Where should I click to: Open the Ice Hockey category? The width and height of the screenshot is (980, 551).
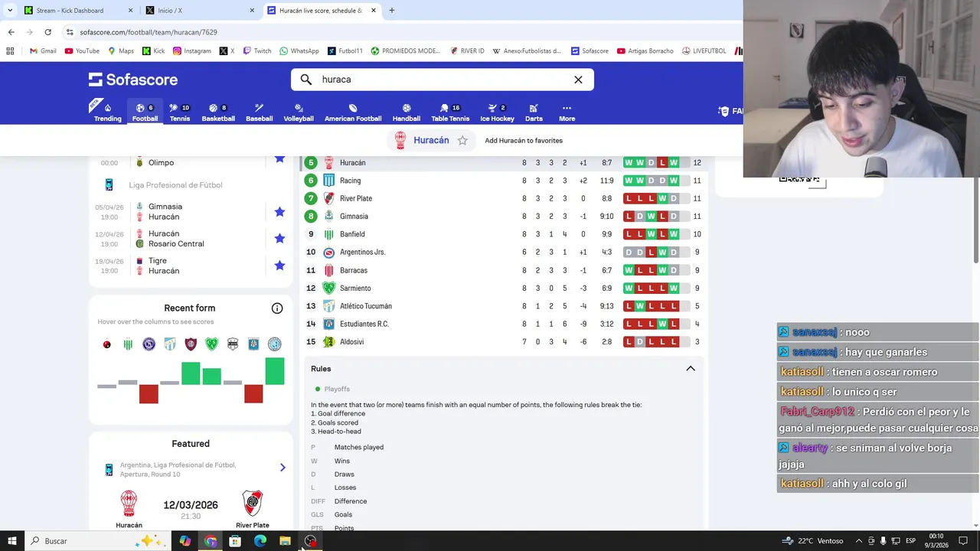(x=497, y=112)
